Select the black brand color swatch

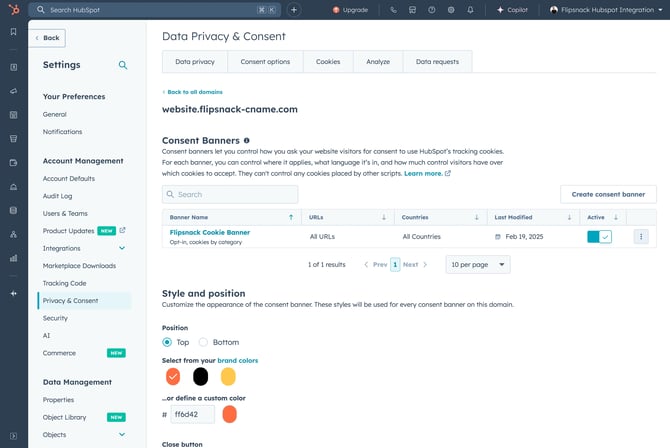tap(201, 377)
